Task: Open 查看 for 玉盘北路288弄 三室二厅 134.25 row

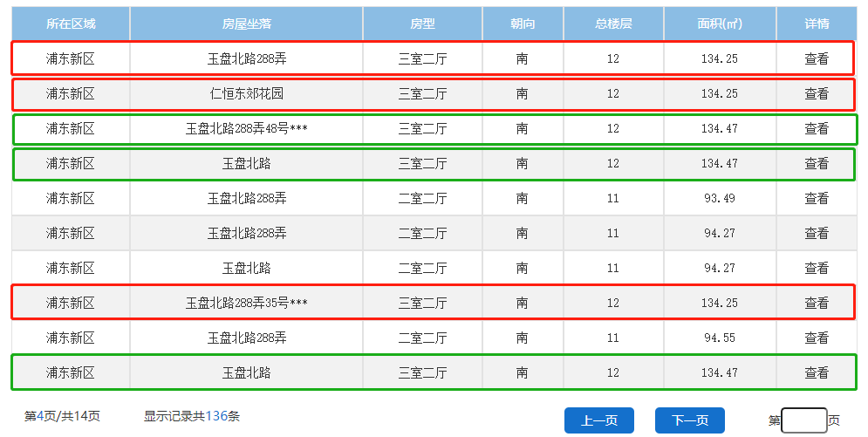Action: pyautogui.click(x=817, y=58)
